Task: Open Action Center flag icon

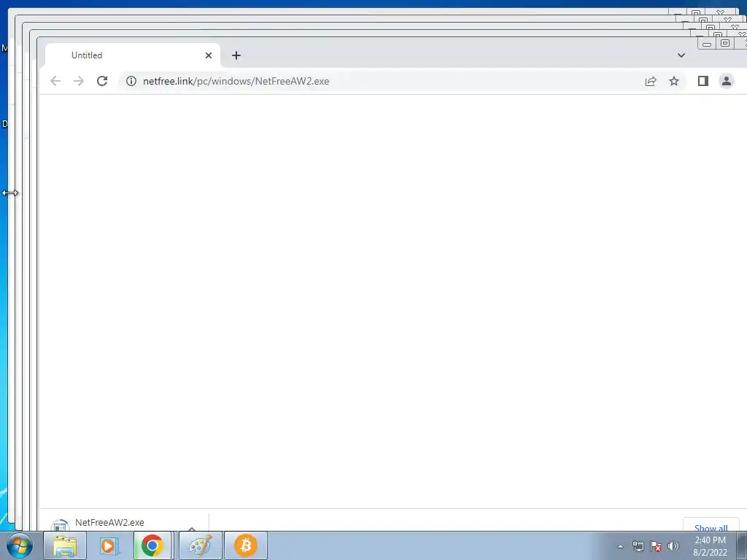Action: point(656,546)
